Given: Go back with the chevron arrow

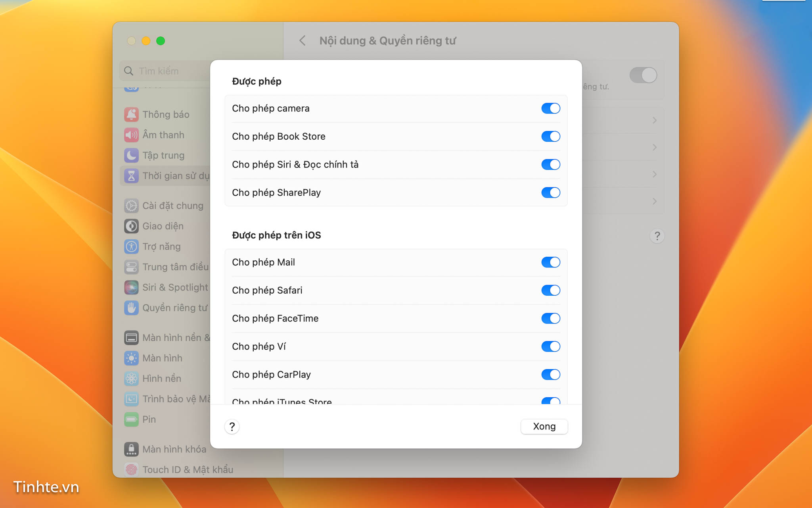Looking at the screenshot, I should [303, 40].
